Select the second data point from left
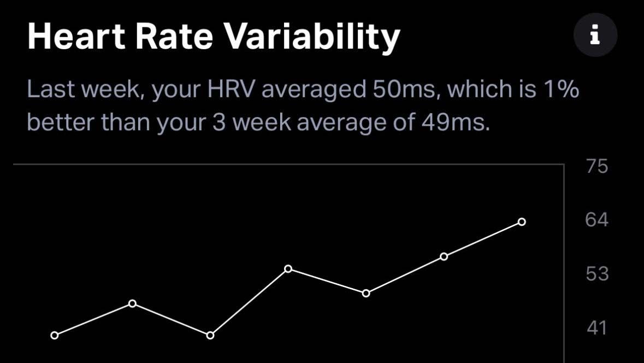The height and width of the screenshot is (363, 644). 132,303
